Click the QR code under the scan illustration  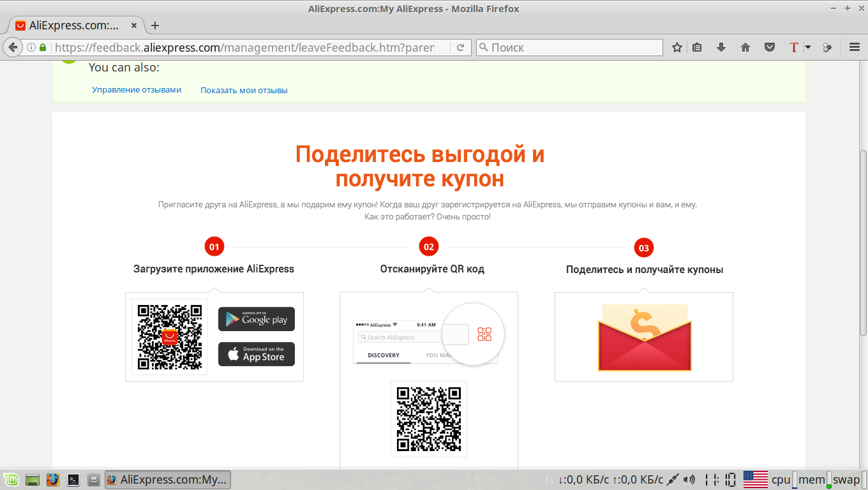429,419
